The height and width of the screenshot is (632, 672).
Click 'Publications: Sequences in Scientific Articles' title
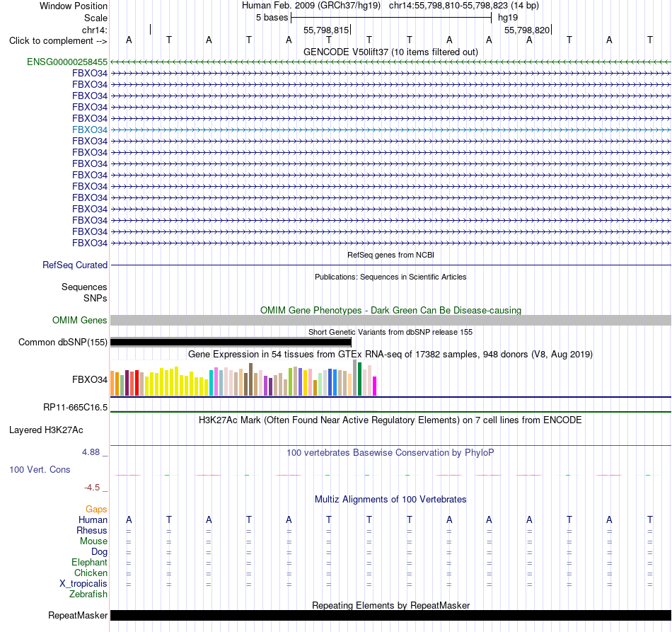point(390,277)
